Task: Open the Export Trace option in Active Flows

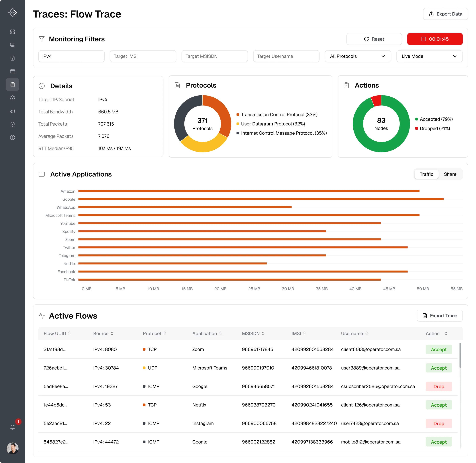Action: pyautogui.click(x=439, y=315)
